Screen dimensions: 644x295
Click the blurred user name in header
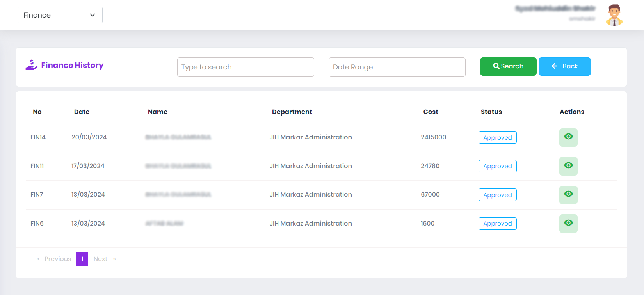tap(555, 9)
